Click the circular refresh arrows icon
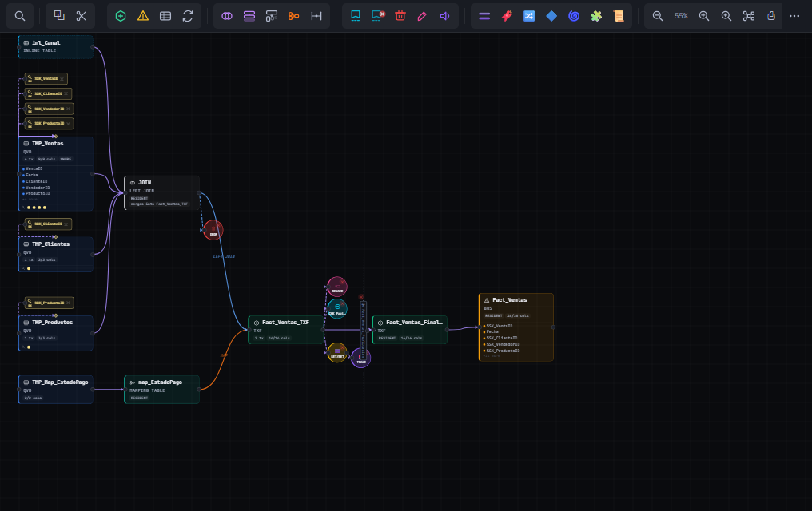Screen dimensions: 812x511 [x=188, y=16]
